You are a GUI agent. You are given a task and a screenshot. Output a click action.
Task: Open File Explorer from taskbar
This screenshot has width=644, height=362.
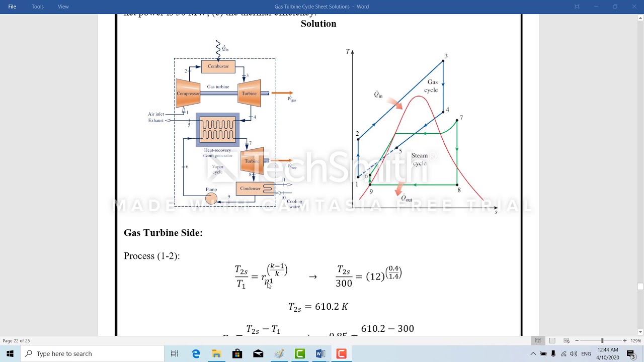pos(216,353)
